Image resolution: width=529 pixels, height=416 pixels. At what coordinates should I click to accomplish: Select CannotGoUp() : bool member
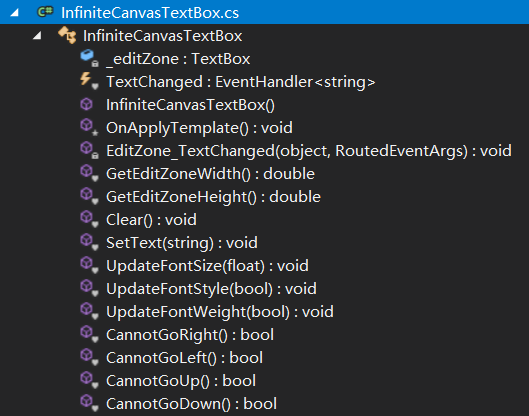181,381
